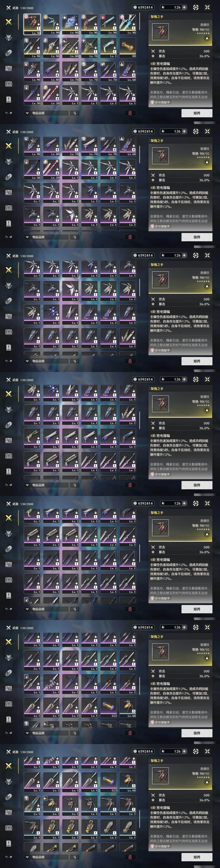Screen dimensions: 220x868
Task: Close the inventory screen that shows item 89
Action: [x=207, y=7]
